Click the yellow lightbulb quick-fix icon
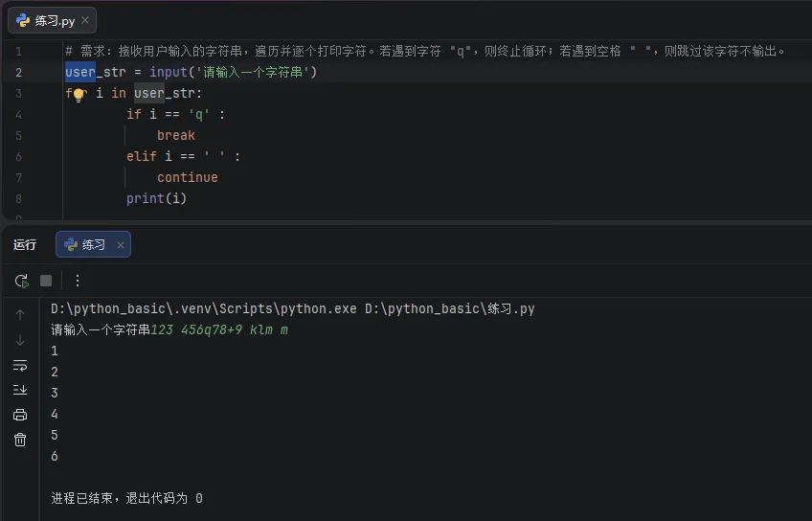Screen dimensions: 812x521 [79, 94]
